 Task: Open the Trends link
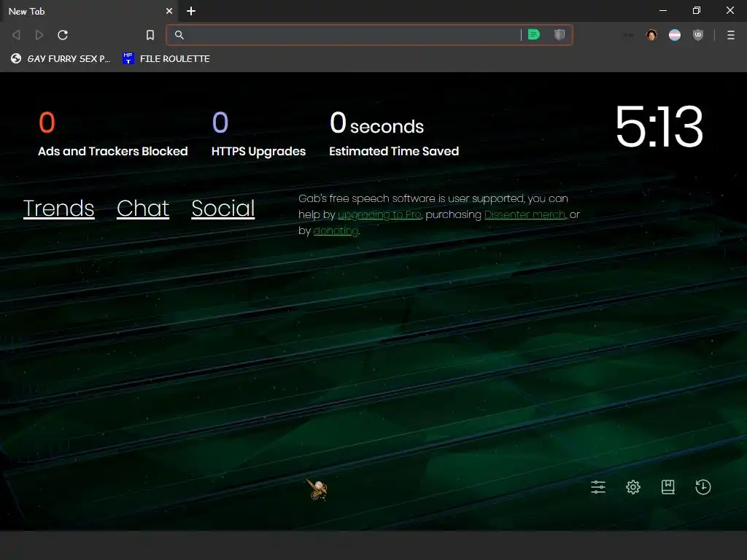pyautogui.click(x=58, y=208)
